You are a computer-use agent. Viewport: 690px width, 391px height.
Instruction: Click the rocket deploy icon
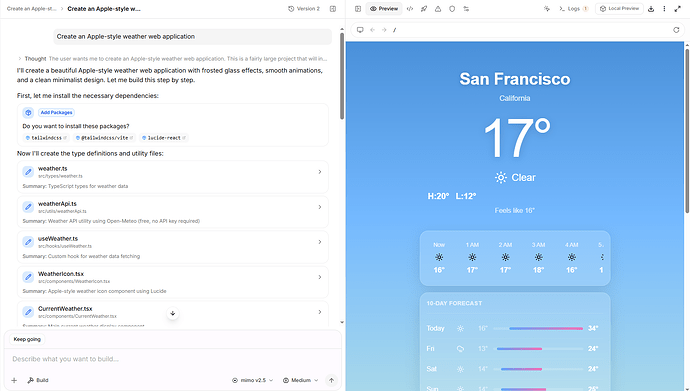click(424, 9)
